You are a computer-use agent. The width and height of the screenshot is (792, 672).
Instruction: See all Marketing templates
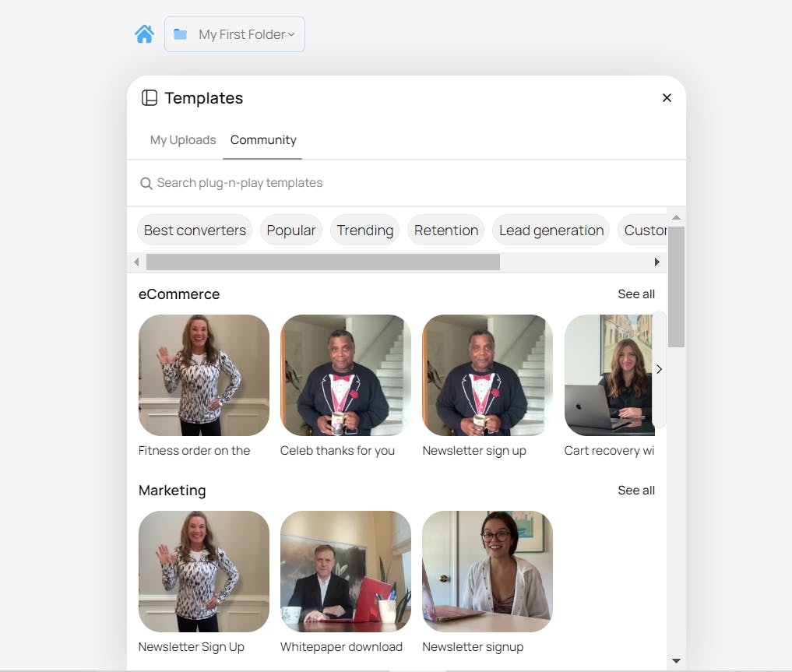pyautogui.click(x=636, y=491)
